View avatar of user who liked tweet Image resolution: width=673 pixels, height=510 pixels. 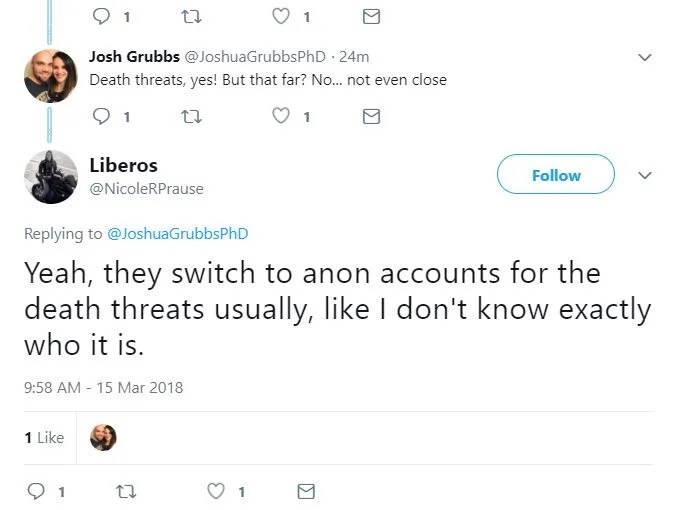tap(103, 437)
